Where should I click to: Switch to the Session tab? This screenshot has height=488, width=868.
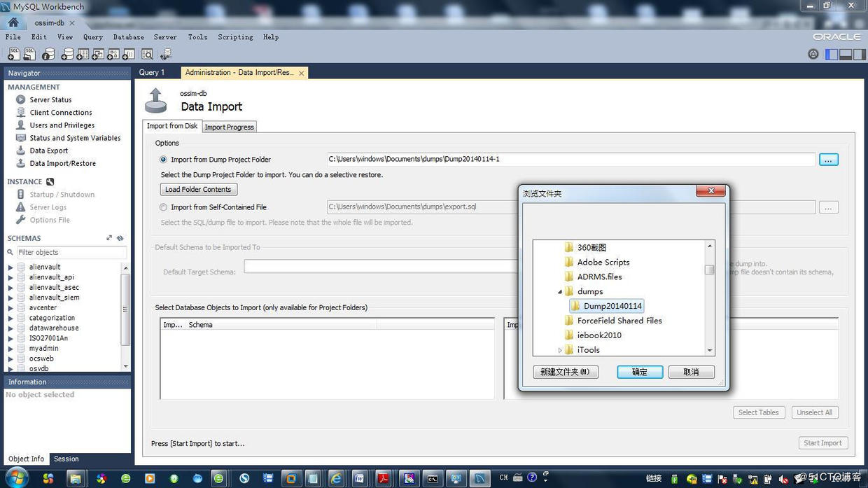(x=66, y=459)
